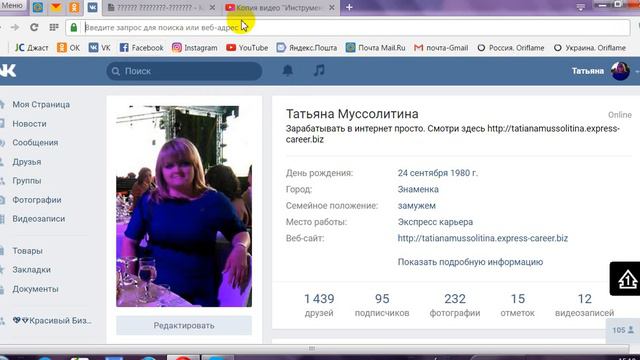Click the green padlock security icon
Image resolution: width=640 pixels, height=360 pixels.
click(x=74, y=27)
